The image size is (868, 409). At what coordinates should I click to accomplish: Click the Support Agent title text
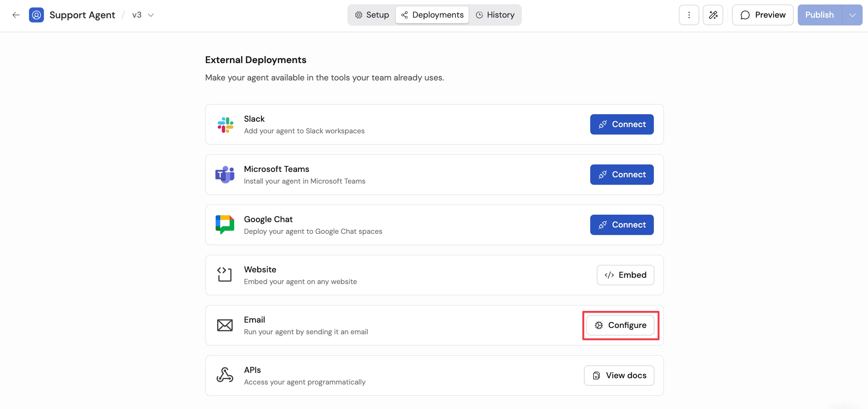click(82, 15)
